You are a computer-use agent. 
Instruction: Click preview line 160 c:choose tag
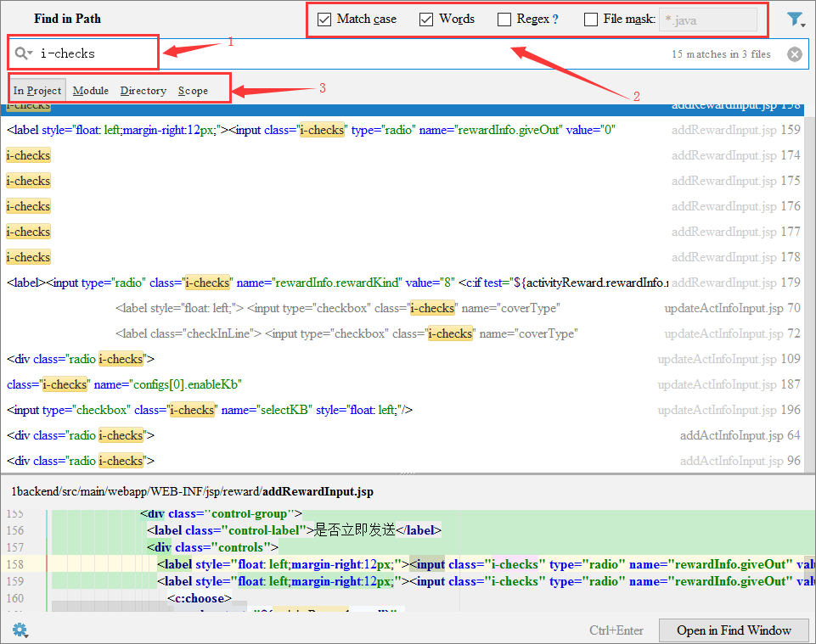(200, 598)
